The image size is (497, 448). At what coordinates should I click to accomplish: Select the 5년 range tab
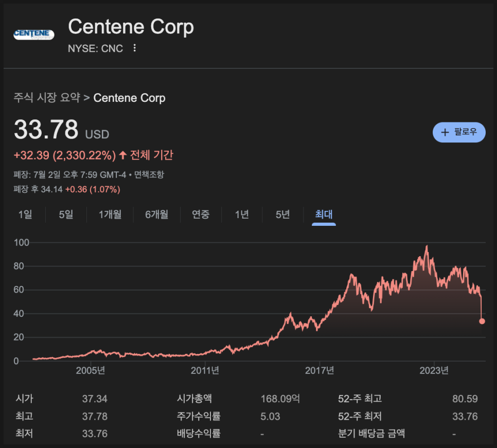[x=283, y=214]
